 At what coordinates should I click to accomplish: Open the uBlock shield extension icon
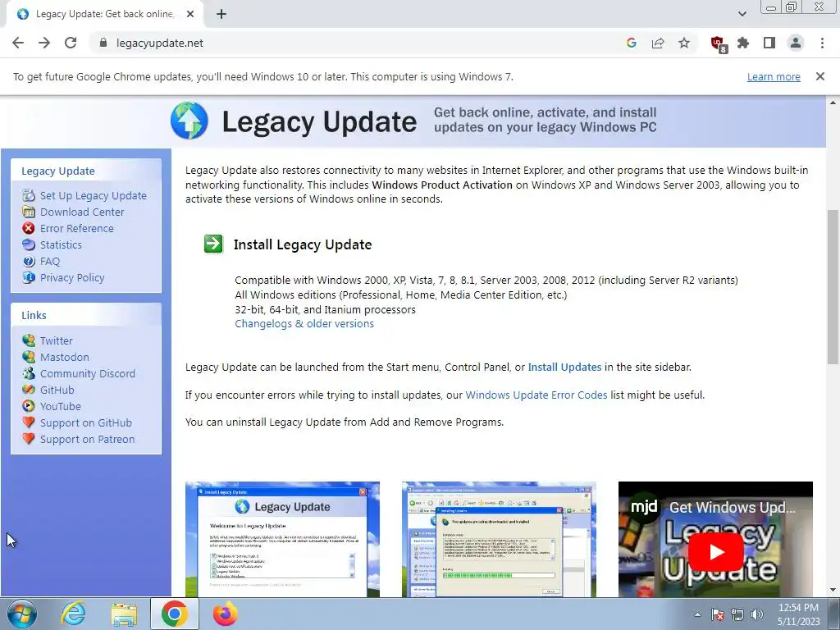(717, 43)
